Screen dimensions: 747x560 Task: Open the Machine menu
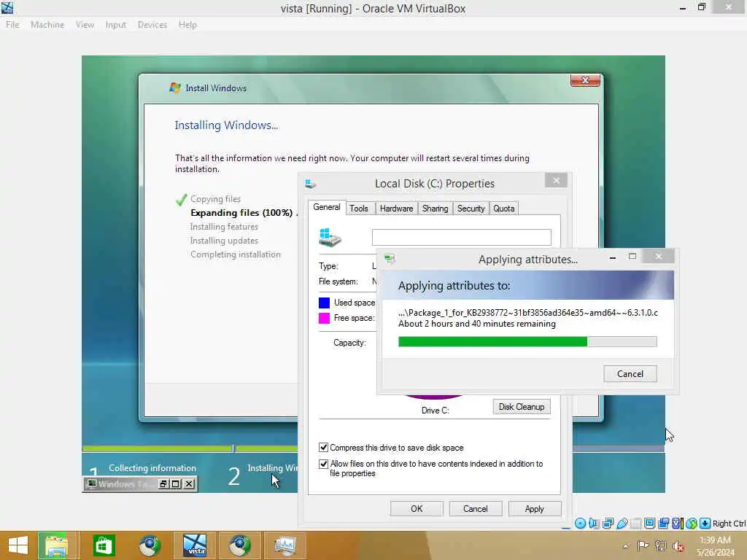[x=47, y=25]
